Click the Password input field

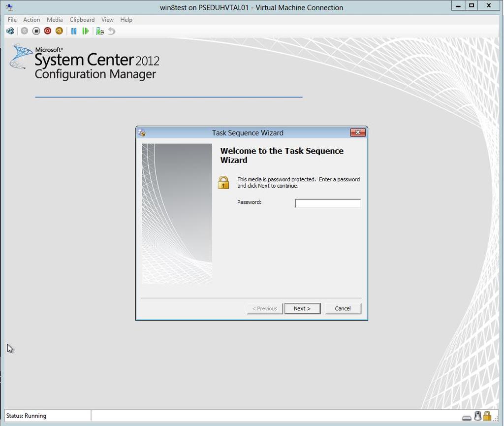point(327,203)
